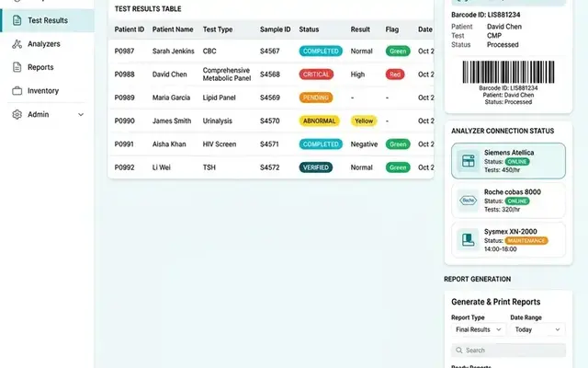Click the Patient ID column header
The width and height of the screenshot is (588, 368).
130,29
